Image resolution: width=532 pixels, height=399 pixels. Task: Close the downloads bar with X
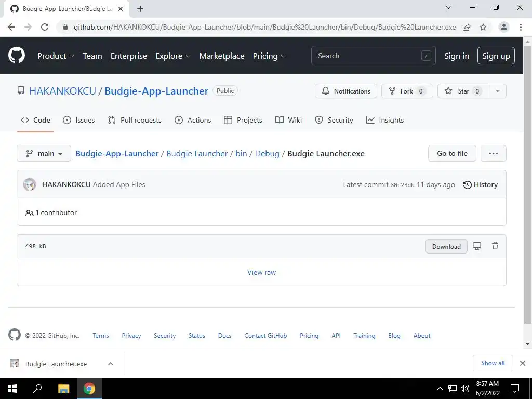pyautogui.click(x=523, y=363)
